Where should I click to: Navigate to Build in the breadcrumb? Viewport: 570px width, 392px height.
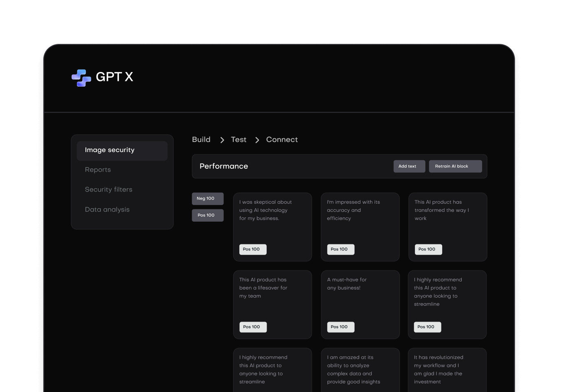pyautogui.click(x=201, y=139)
